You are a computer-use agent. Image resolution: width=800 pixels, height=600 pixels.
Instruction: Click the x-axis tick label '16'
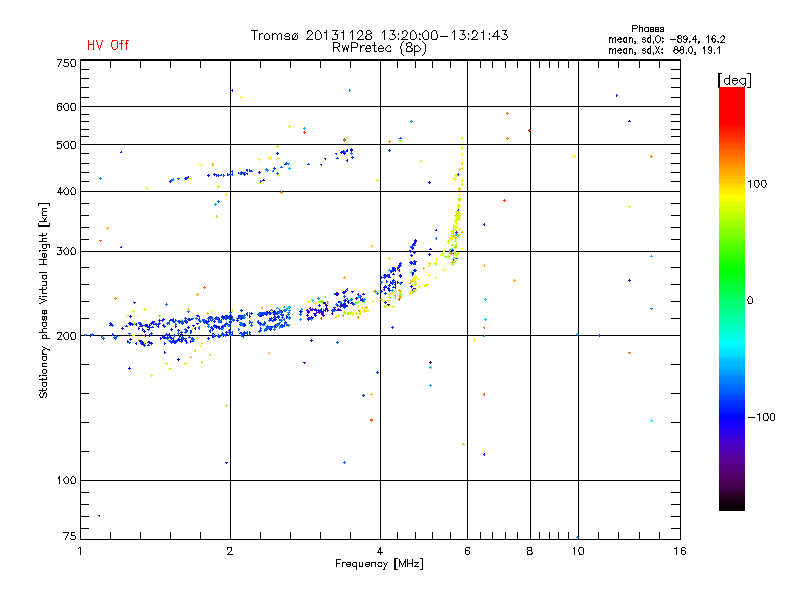(680, 551)
